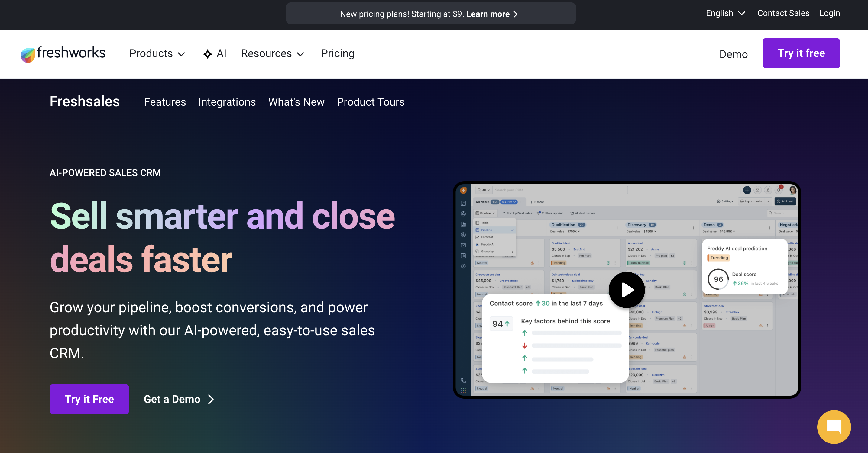Select Forecast in the view menu
Image resolution: width=868 pixels, height=453 pixels.
click(495, 237)
